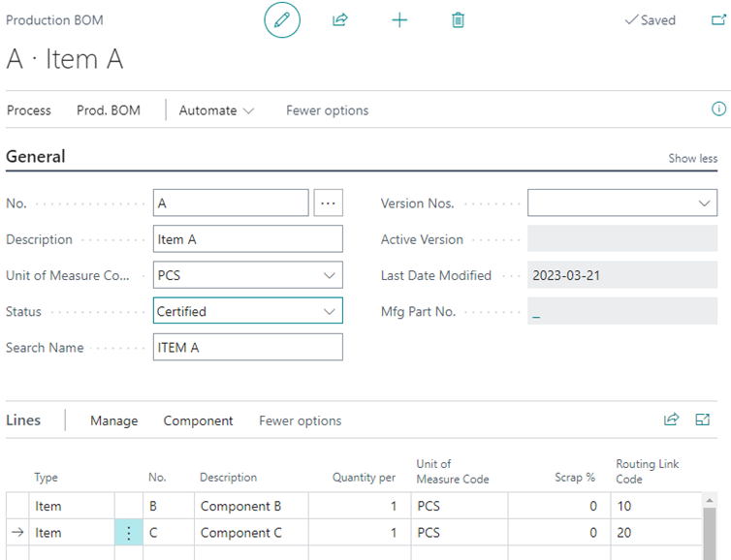731x560 pixels.
Task: Click the pencil edit icon
Action: pyautogui.click(x=282, y=20)
